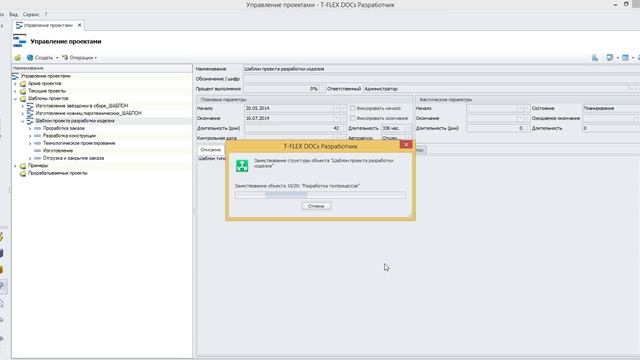Close the T-FLEX DOCs Разработчик dialog
This screenshot has width=640, height=360.
click(406, 144)
